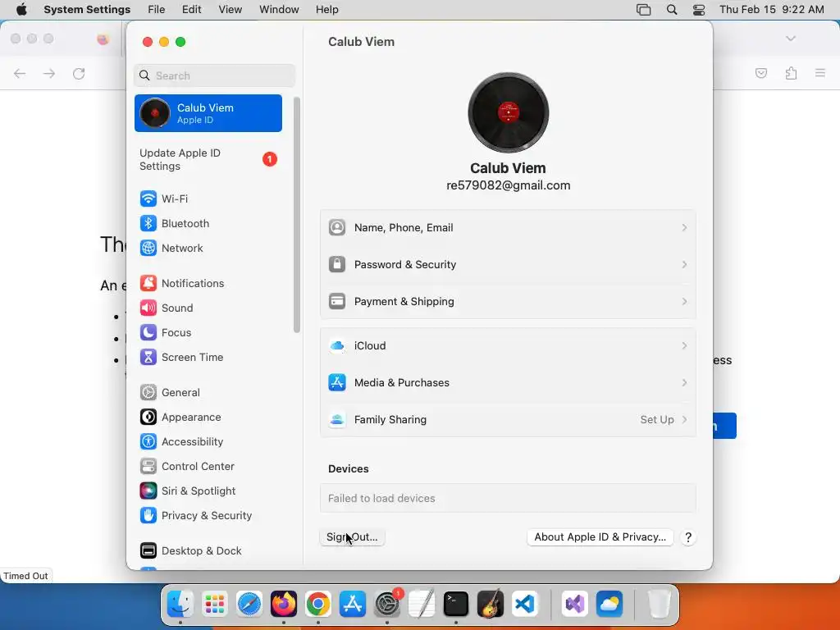Open Terminal from the Dock

456,605
